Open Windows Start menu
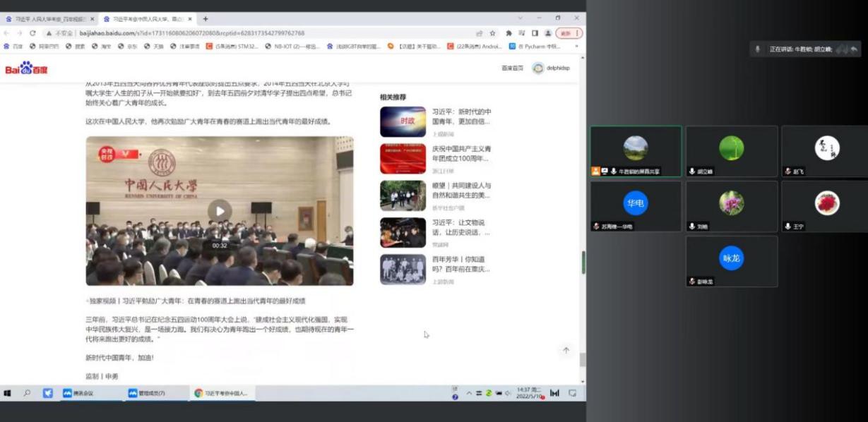 (8, 393)
